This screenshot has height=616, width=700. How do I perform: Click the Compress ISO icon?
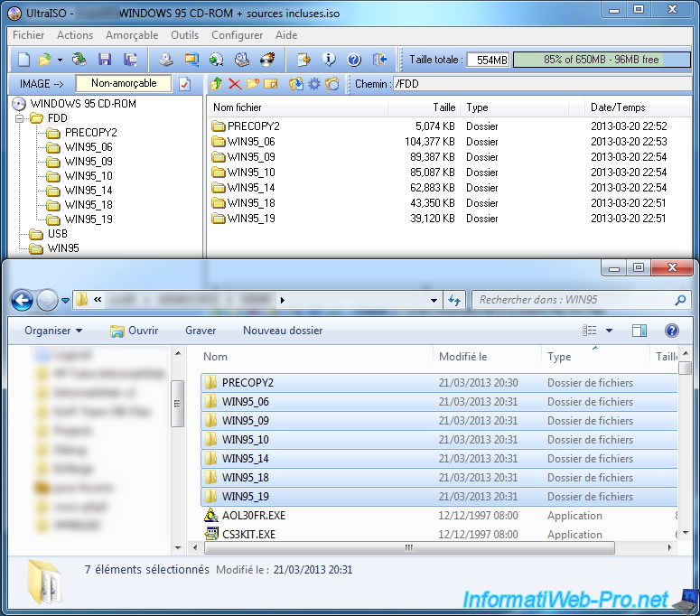click(x=191, y=60)
